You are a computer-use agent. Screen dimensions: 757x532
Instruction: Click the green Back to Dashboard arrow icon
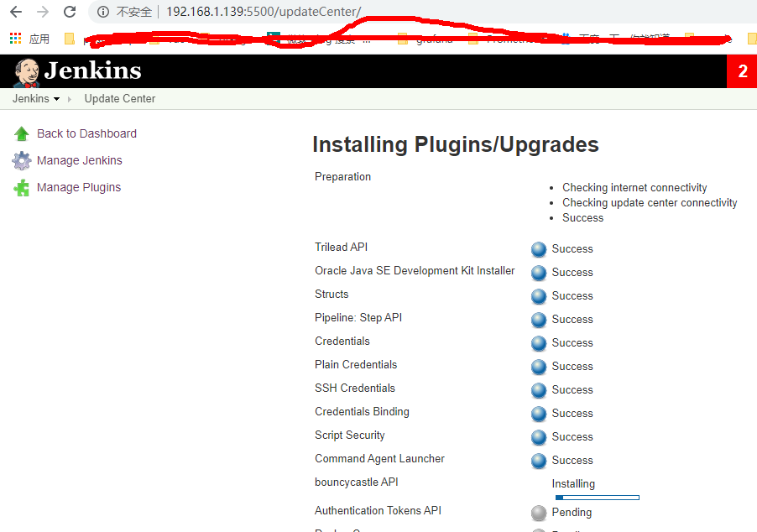pos(21,133)
